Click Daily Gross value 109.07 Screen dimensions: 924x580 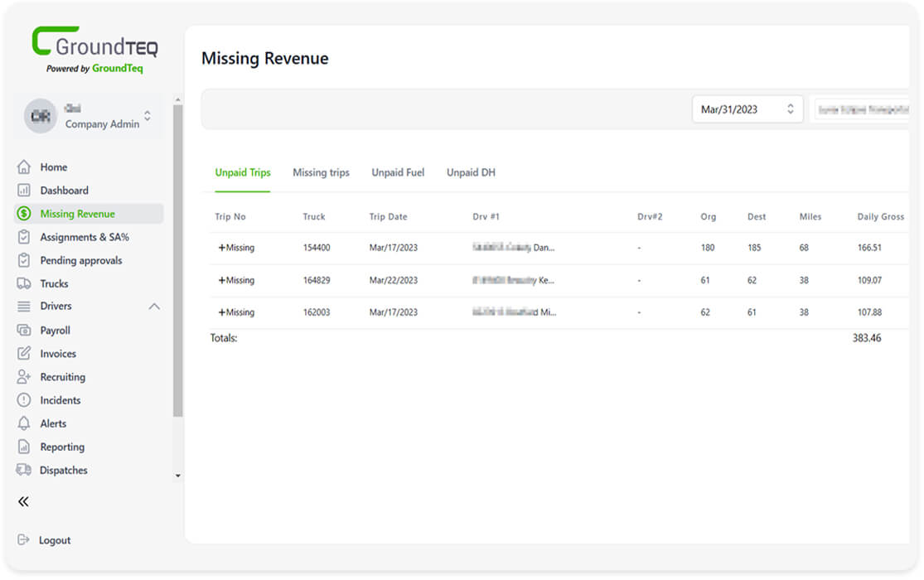[x=870, y=281]
